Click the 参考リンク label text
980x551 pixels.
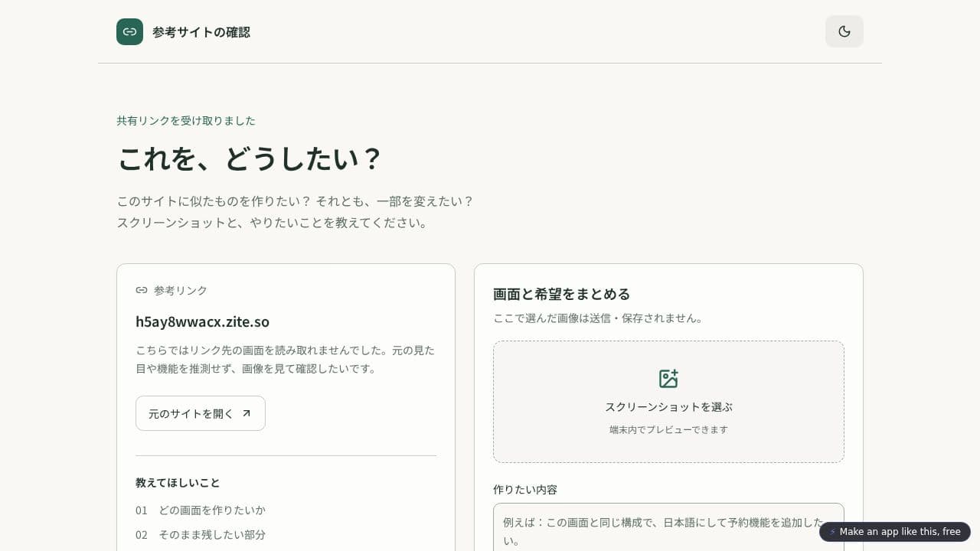pyautogui.click(x=181, y=290)
